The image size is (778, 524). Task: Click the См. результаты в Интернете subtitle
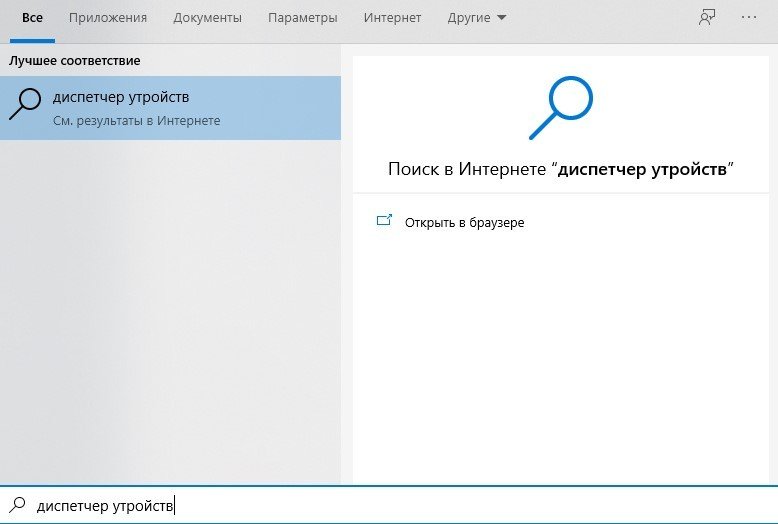(x=136, y=121)
